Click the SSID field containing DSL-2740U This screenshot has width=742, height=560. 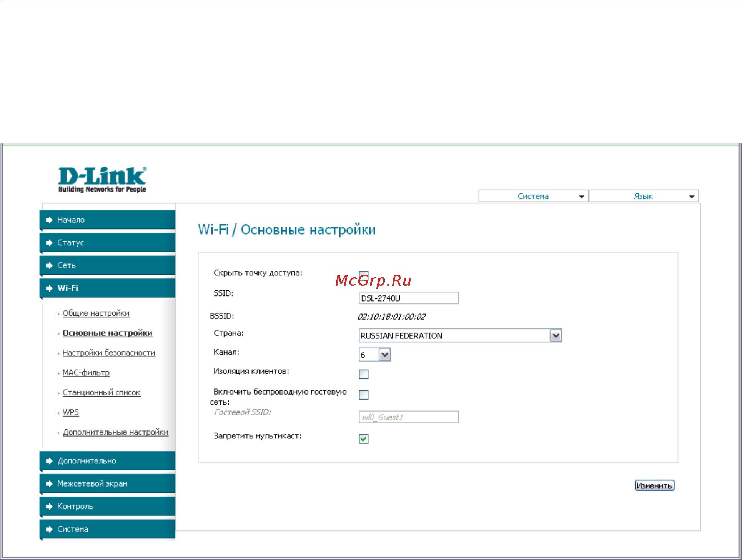[x=409, y=298]
